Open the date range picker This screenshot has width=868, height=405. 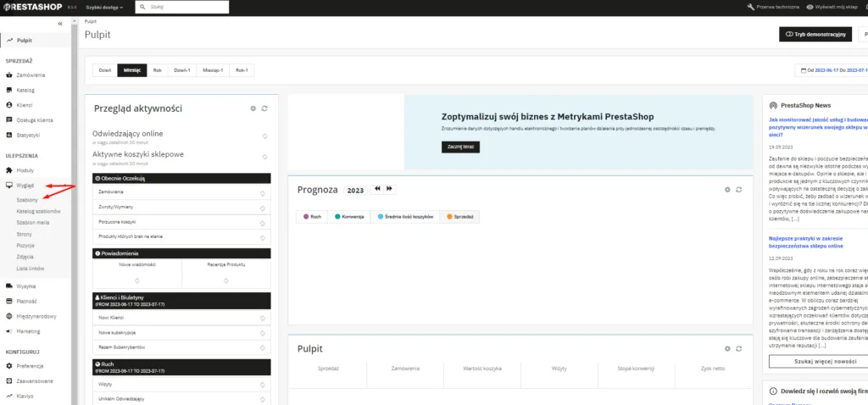point(832,70)
